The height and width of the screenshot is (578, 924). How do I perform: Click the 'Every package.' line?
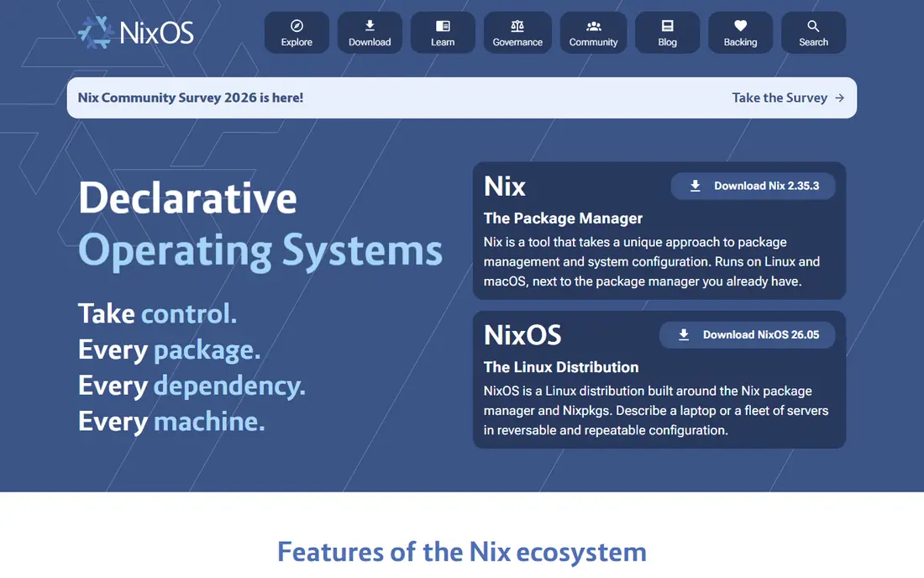[x=169, y=350]
